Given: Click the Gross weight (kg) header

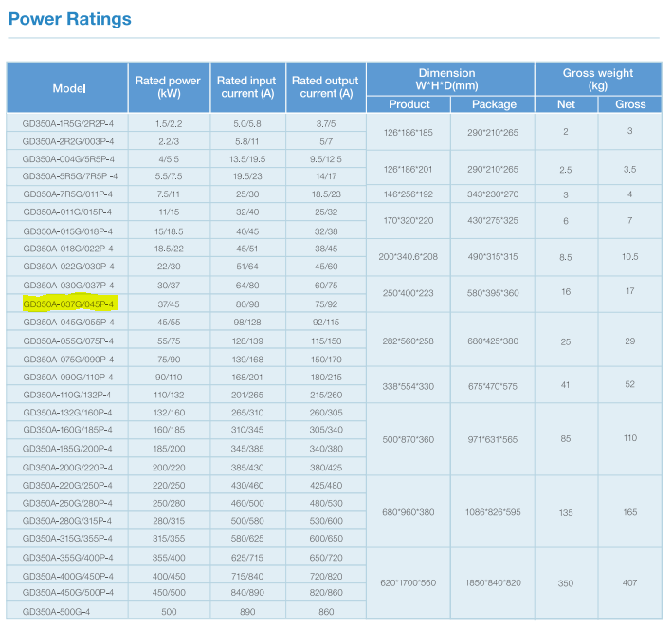Looking at the screenshot, I should 597,79.
